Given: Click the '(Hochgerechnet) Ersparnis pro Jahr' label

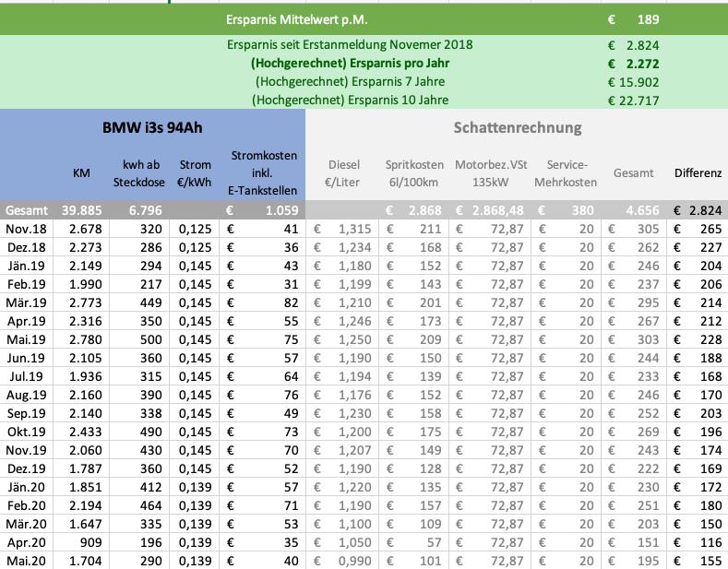Looking at the screenshot, I should (350, 63).
